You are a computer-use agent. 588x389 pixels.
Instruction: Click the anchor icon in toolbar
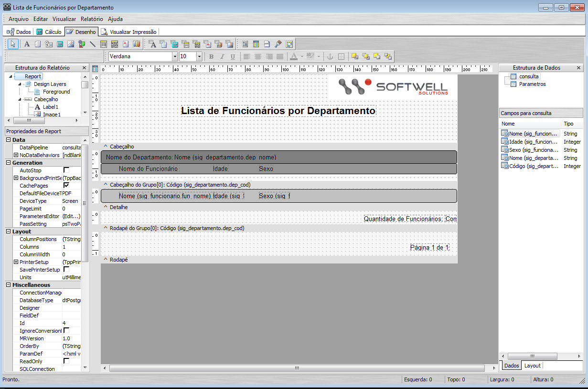[330, 56]
